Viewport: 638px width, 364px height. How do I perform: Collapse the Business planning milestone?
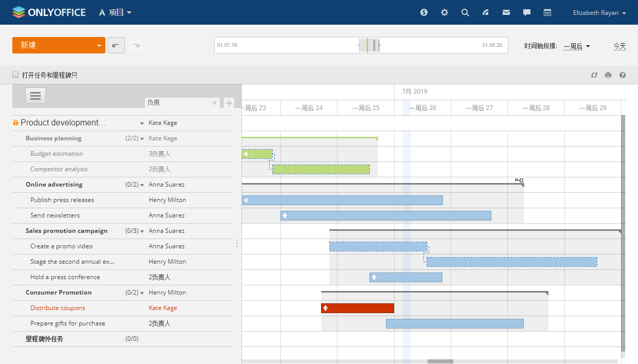[142, 138]
